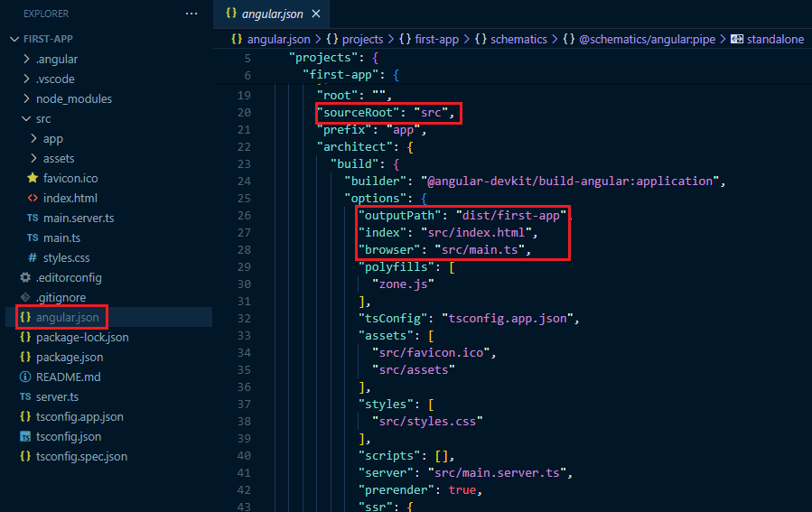Click sticky scroll line "projects"
Viewport: 812px width, 512px height.
click(323, 58)
